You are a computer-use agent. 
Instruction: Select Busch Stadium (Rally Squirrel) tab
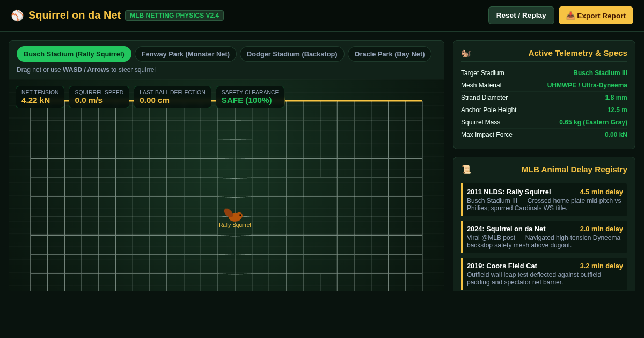tap(74, 54)
